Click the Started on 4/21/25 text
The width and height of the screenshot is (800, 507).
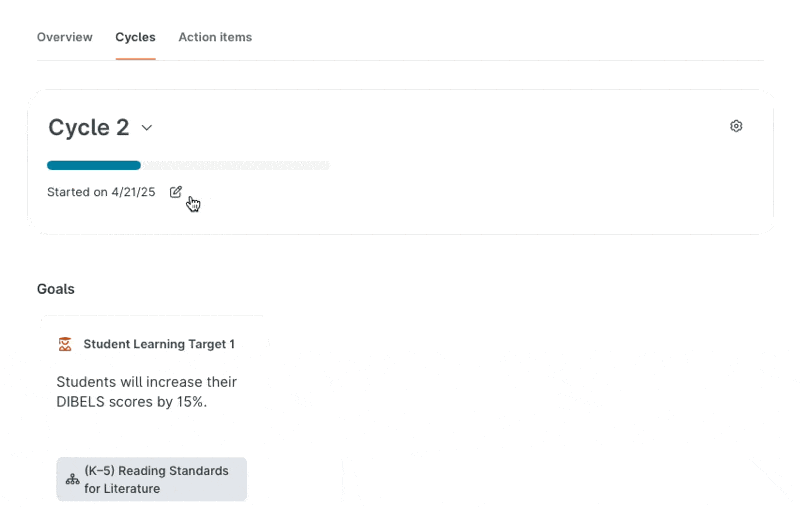[101, 192]
